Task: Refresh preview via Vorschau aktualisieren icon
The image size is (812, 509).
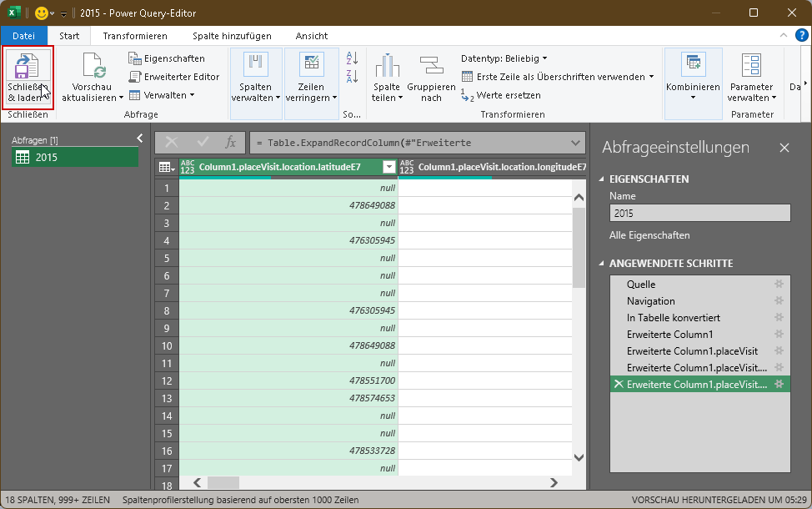Action: [93, 66]
